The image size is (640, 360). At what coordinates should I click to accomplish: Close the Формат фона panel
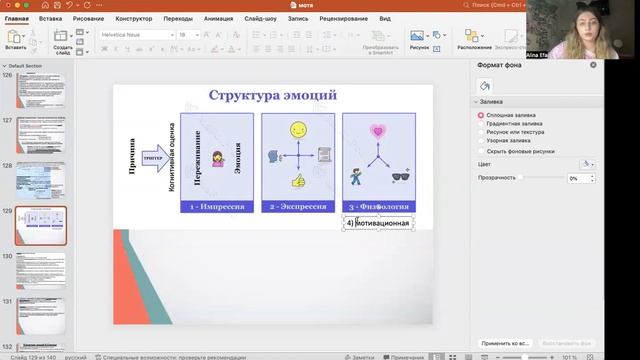tap(593, 64)
